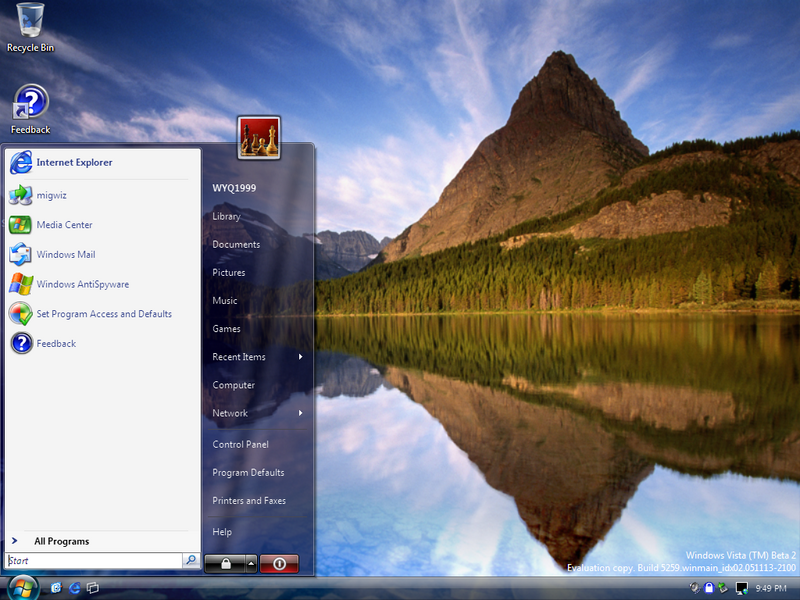Click the red power button

click(279, 564)
